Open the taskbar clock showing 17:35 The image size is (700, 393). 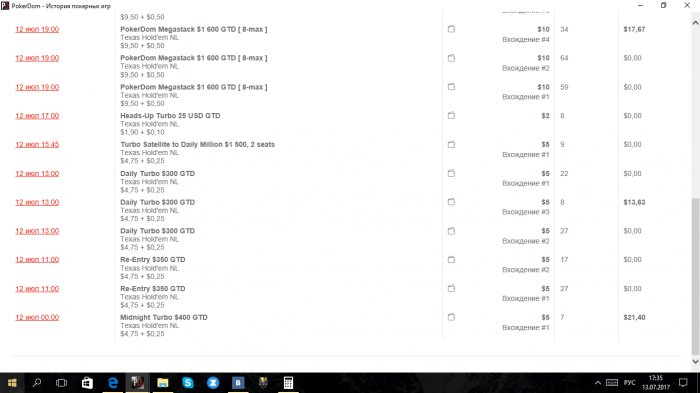click(656, 383)
